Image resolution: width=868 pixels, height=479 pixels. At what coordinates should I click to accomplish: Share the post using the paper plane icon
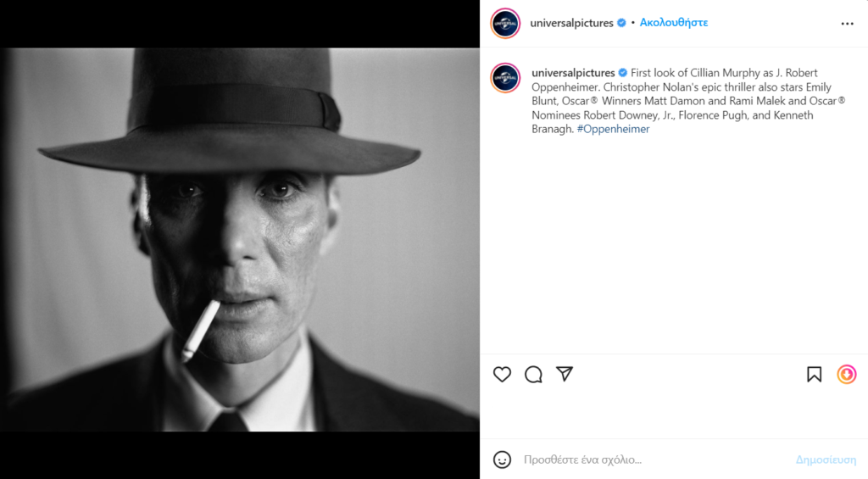tap(565, 374)
